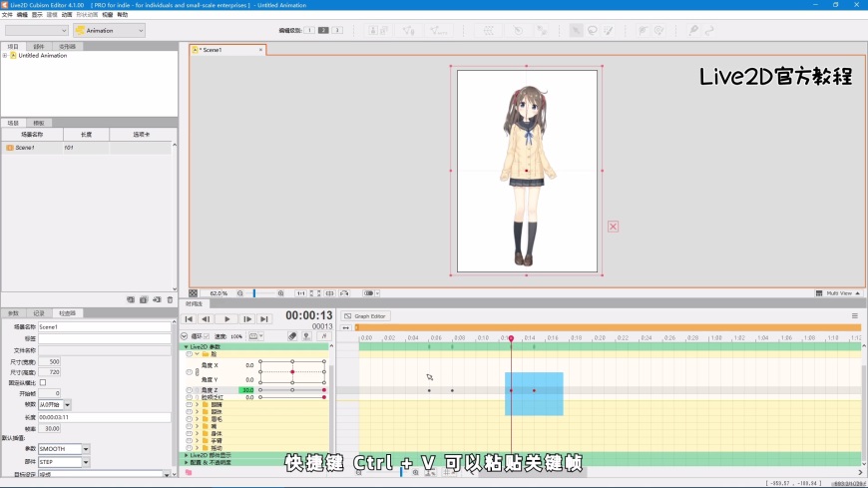
Task: Collapse the Live2D 参数 section
Action: [x=186, y=346]
